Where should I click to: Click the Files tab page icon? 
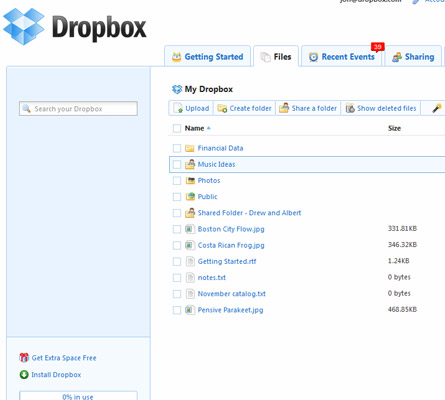pos(265,57)
